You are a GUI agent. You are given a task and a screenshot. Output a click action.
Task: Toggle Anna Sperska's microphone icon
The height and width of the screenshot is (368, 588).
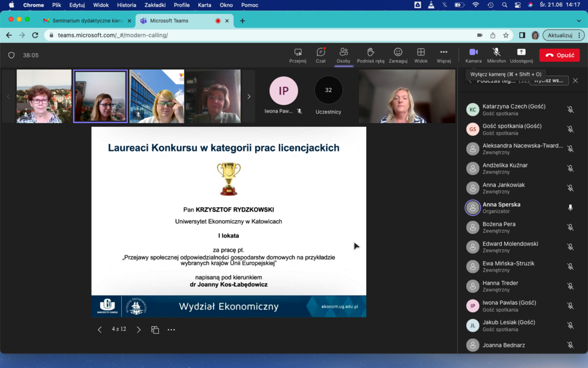[x=570, y=208]
